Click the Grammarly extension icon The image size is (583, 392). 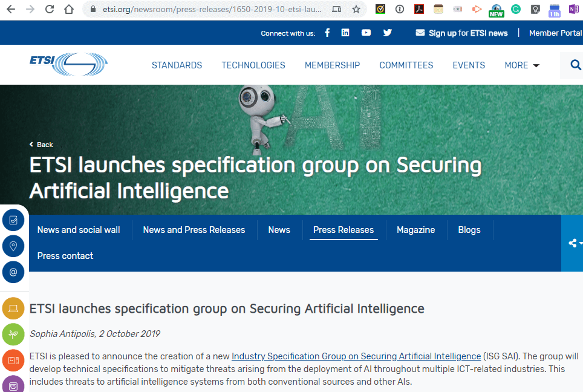pos(516,9)
